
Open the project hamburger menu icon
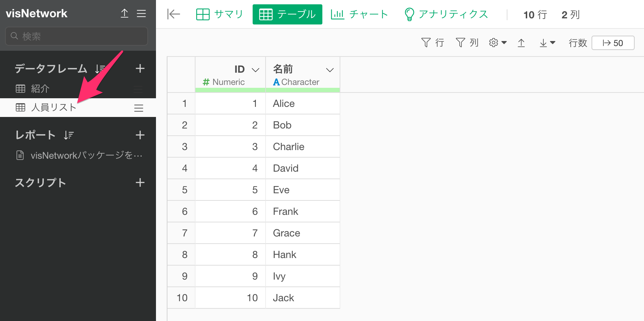[141, 14]
